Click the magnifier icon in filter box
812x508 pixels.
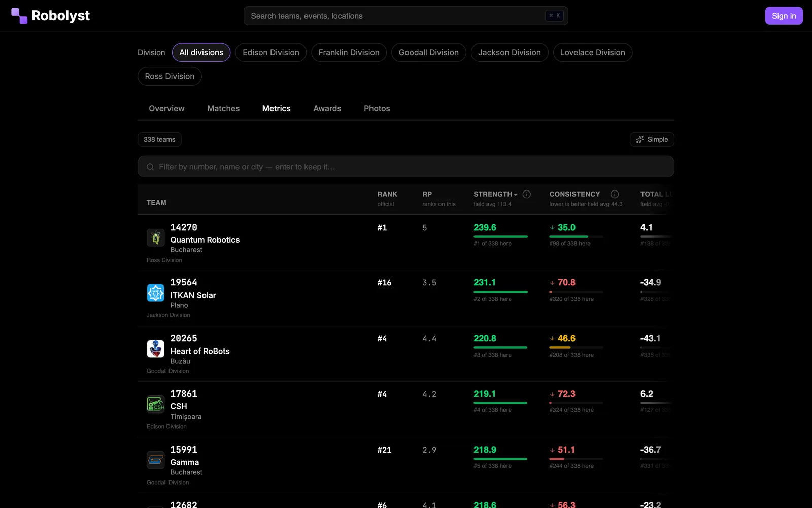(x=150, y=167)
